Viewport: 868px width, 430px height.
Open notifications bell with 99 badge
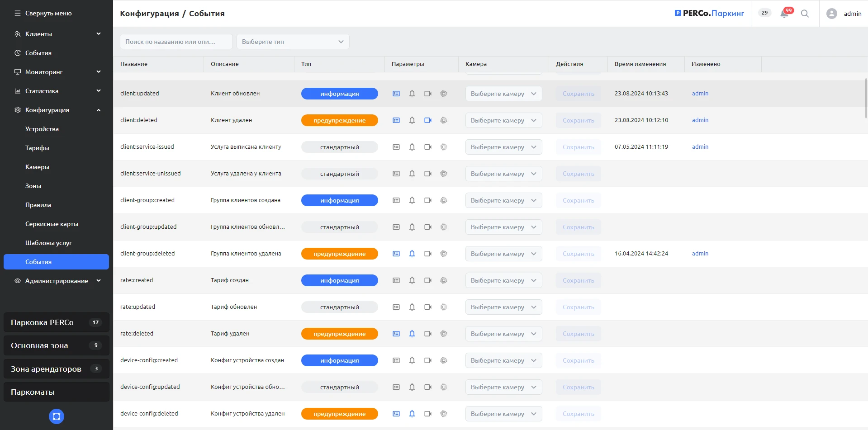(784, 14)
